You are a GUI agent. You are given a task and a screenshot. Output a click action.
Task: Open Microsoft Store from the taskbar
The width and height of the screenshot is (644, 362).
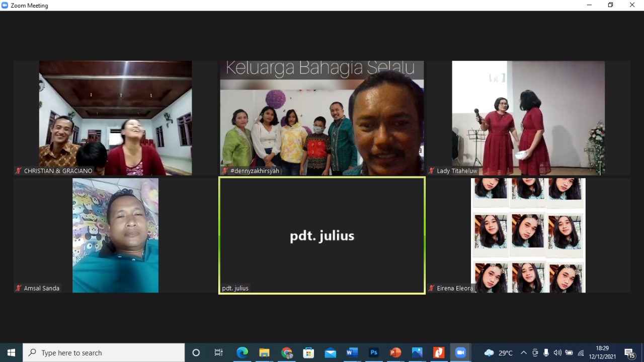(x=308, y=353)
